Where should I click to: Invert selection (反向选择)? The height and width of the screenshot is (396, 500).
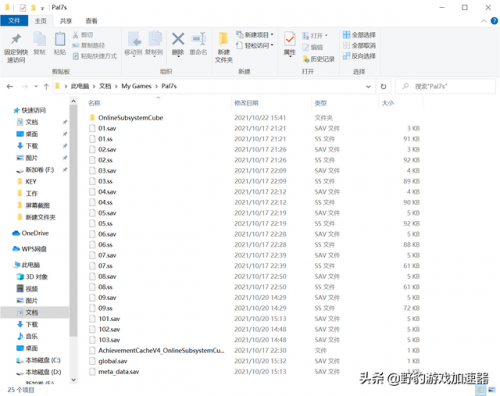359,56
